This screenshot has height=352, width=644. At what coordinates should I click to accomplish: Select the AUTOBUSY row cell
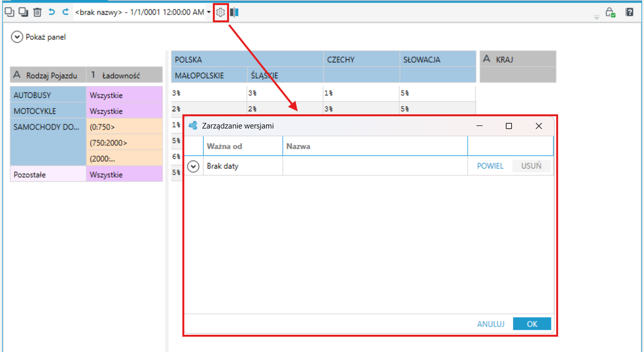[x=48, y=95]
